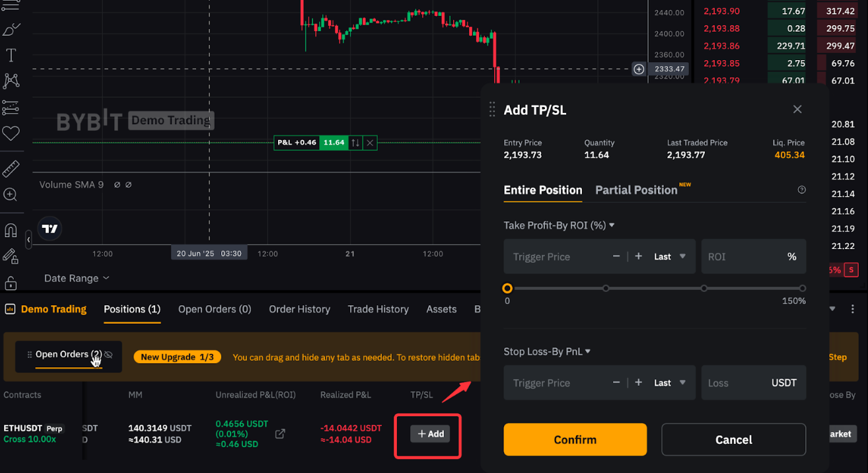Screen dimensions: 868x473
Task: Switch to Partial Position tab
Action: (636, 190)
